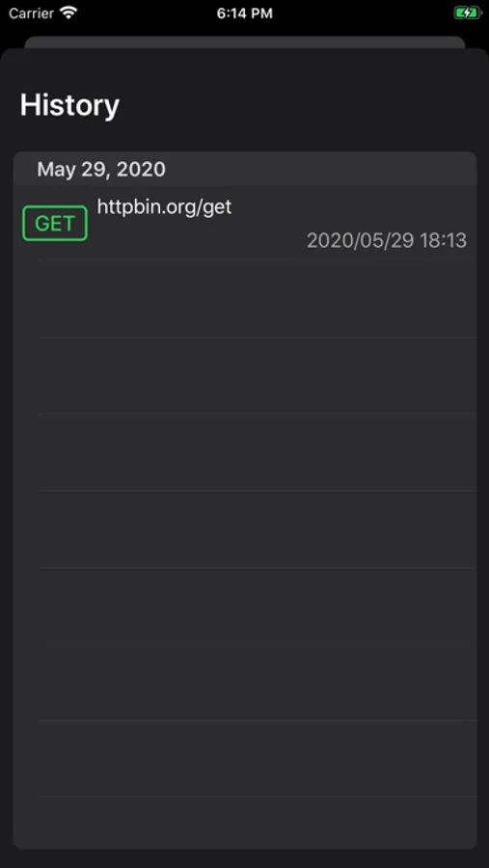Click the Wi-Fi icon in status bar
Screen dimensions: 489x868
[x=68, y=13]
